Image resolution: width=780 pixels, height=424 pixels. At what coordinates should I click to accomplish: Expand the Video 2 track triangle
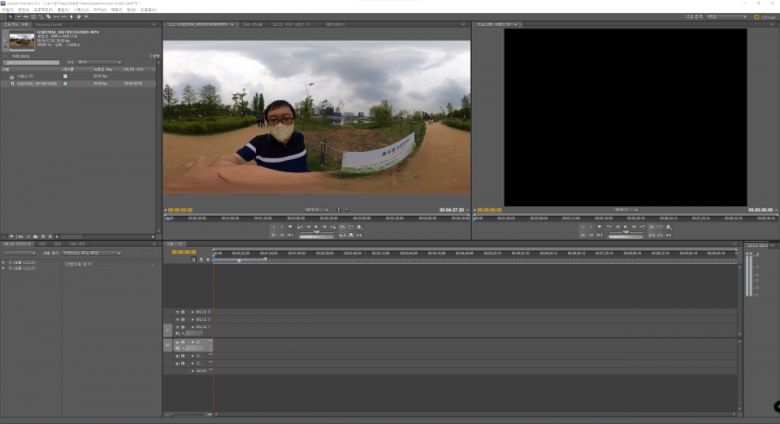[x=193, y=319]
